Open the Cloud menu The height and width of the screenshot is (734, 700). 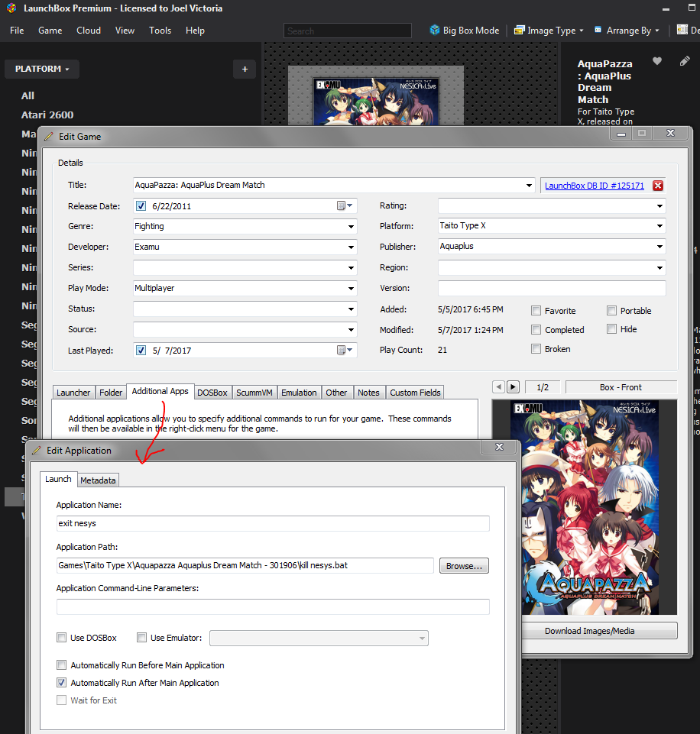pyautogui.click(x=89, y=31)
